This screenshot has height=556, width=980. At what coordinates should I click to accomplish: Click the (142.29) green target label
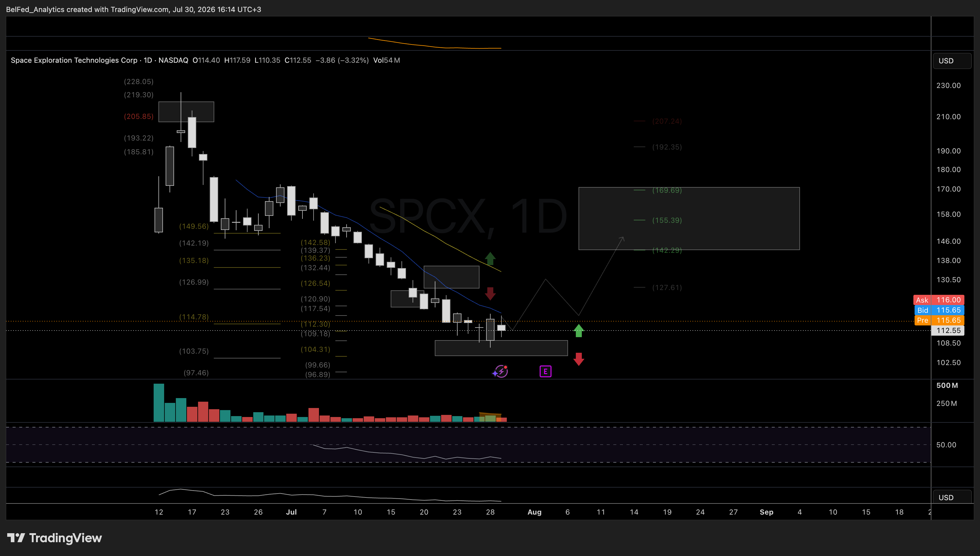[667, 250]
